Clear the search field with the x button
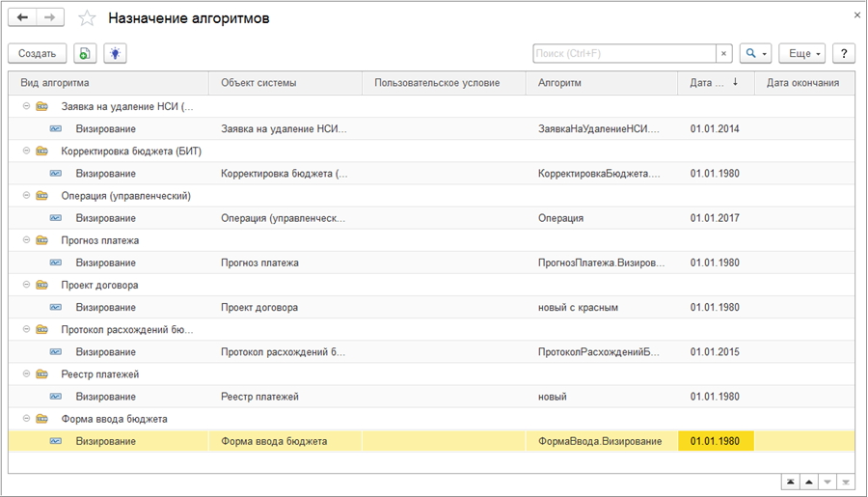Screen dimensions: 868x497 723,53
